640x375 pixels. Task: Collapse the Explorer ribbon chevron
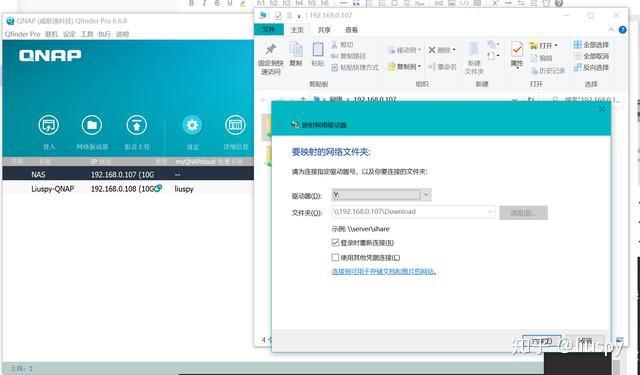pos(611,29)
